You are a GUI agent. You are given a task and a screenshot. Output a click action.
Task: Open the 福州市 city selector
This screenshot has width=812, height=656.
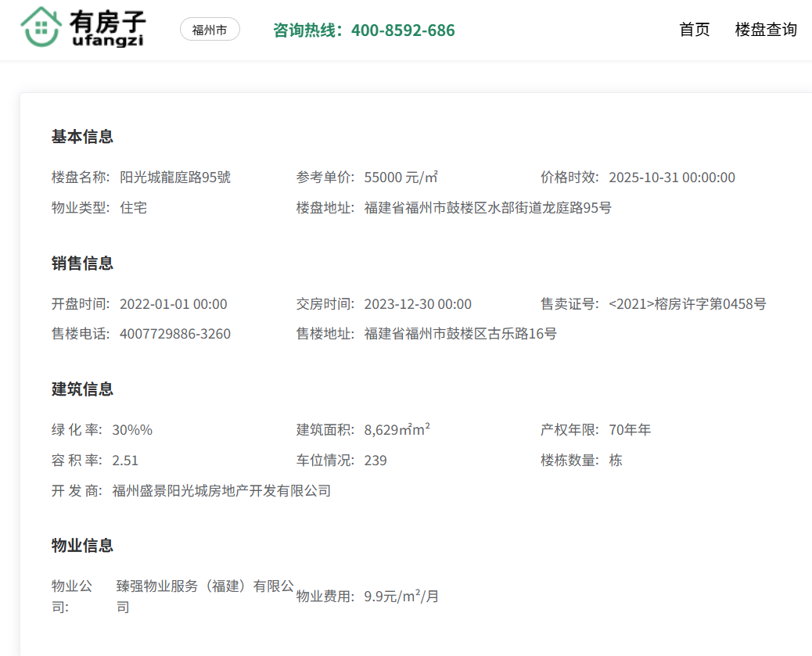[x=210, y=30]
